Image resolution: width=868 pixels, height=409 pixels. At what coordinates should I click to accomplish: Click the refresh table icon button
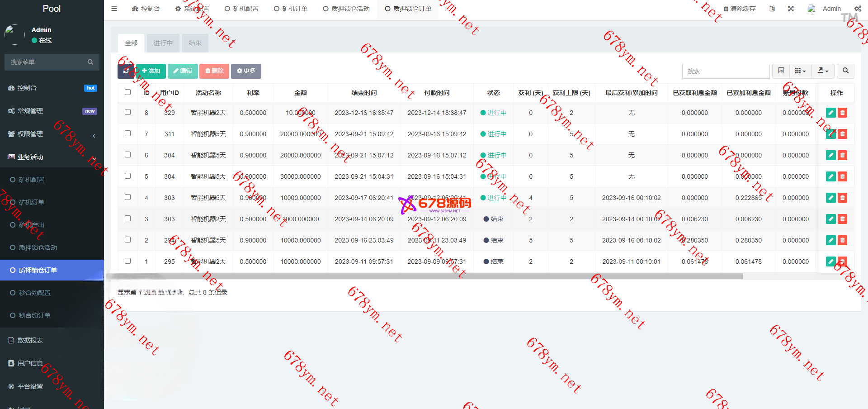(126, 71)
